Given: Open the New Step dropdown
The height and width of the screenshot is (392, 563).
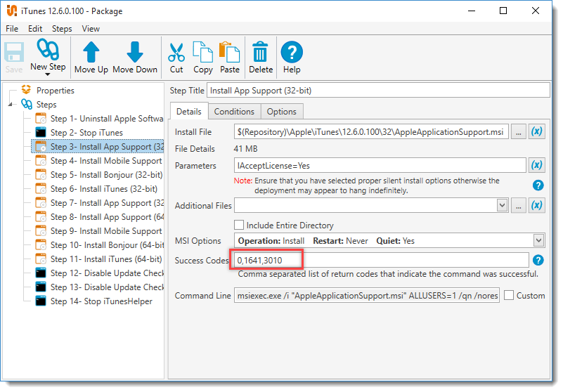Looking at the screenshot, I should pyautogui.click(x=48, y=74).
